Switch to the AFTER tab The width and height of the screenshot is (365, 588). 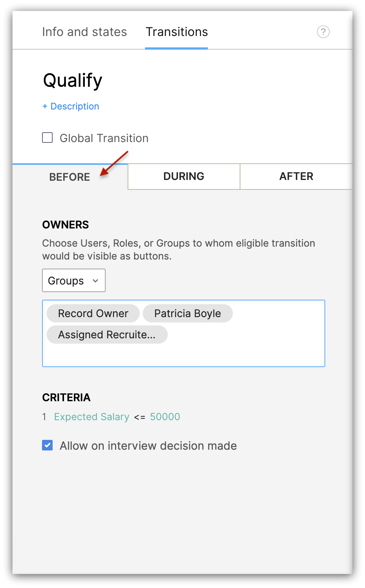pos(296,176)
